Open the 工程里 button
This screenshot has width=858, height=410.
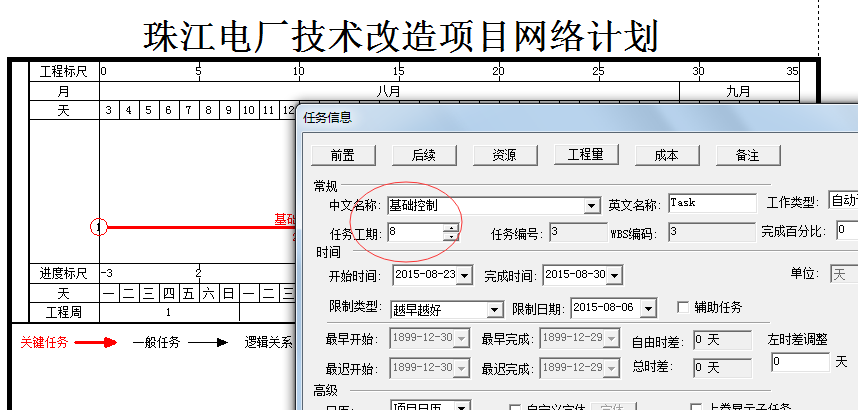[586, 155]
